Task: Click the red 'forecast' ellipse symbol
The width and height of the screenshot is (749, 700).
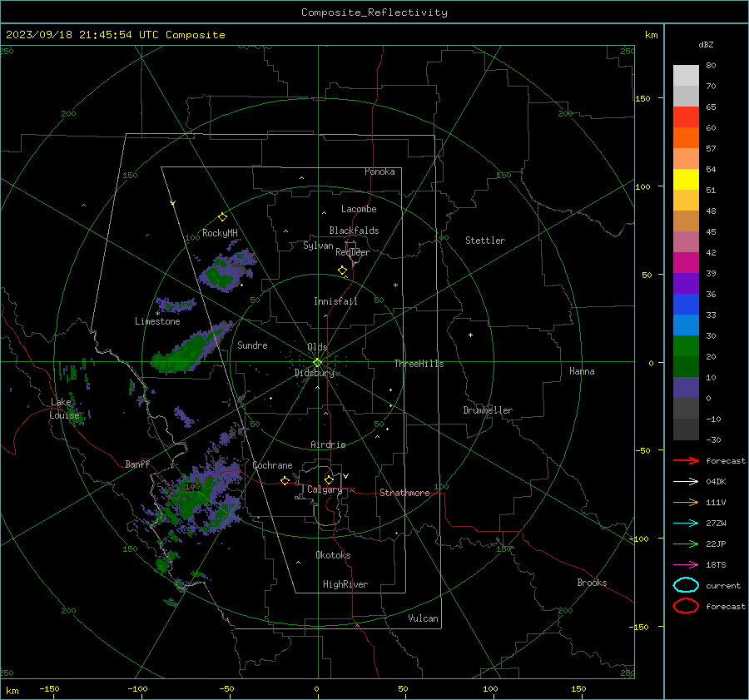Action: [686, 606]
